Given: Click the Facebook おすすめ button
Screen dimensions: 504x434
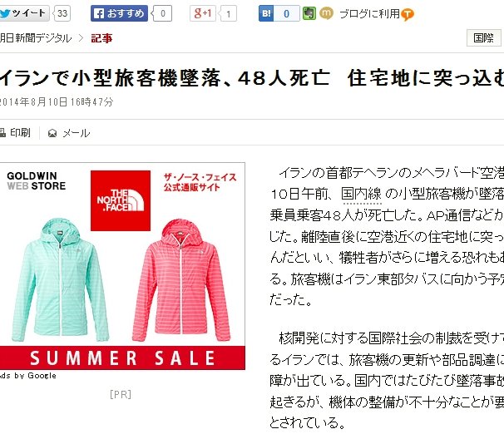Looking at the screenshot, I should tap(119, 13).
